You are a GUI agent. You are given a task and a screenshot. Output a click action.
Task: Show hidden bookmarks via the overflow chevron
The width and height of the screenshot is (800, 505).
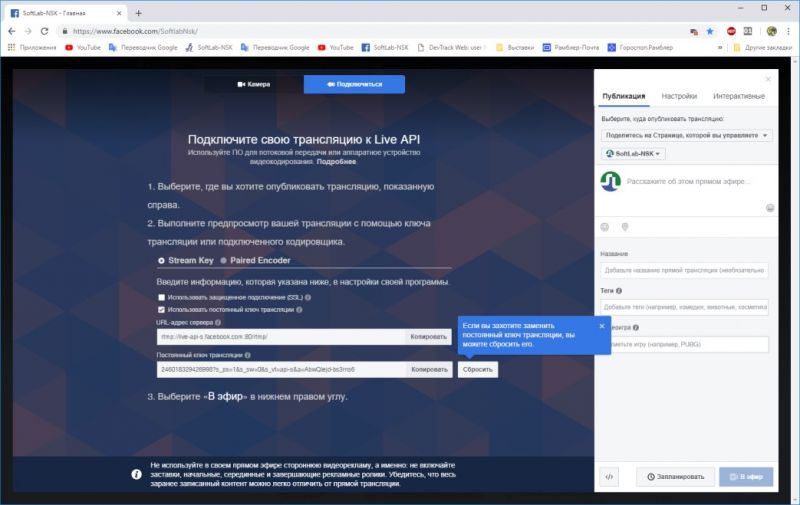[720, 47]
